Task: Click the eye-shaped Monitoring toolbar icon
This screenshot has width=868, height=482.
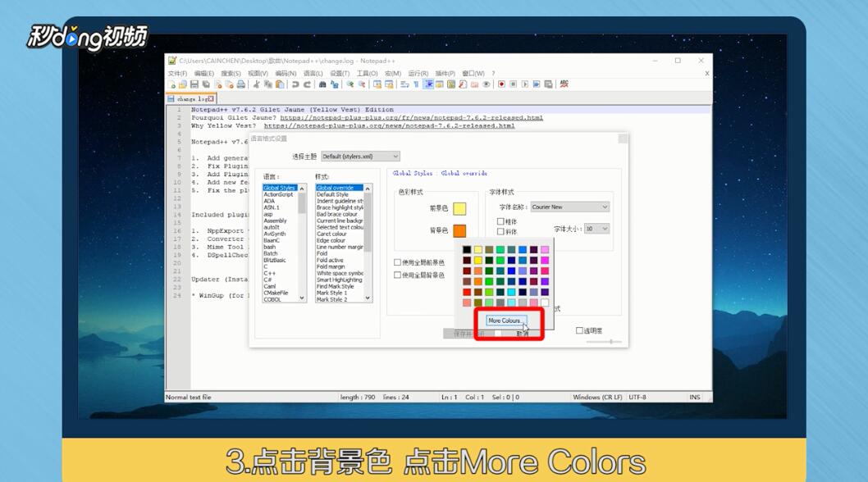Action: coord(486,84)
